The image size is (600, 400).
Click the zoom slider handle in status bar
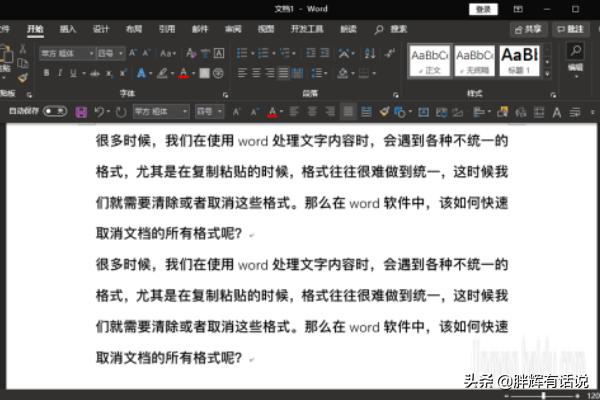pyautogui.click(x=543, y=396)
